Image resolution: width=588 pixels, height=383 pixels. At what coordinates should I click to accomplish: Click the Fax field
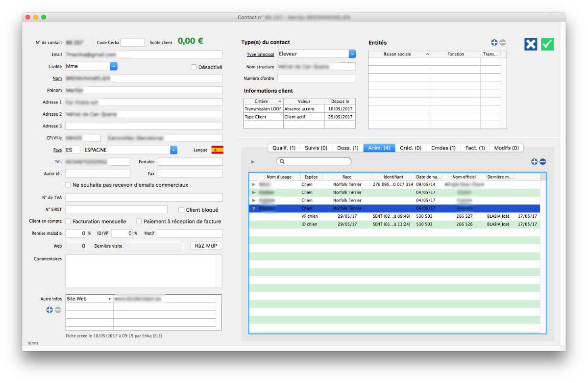pyautogui.click(x=190, y=174)
